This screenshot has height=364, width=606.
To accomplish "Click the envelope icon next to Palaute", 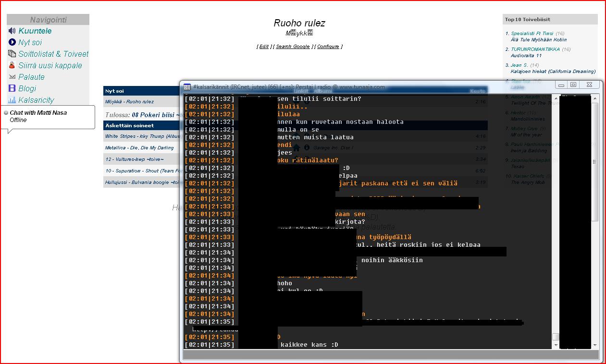I will pyautogui.click(x=12, y=77).
